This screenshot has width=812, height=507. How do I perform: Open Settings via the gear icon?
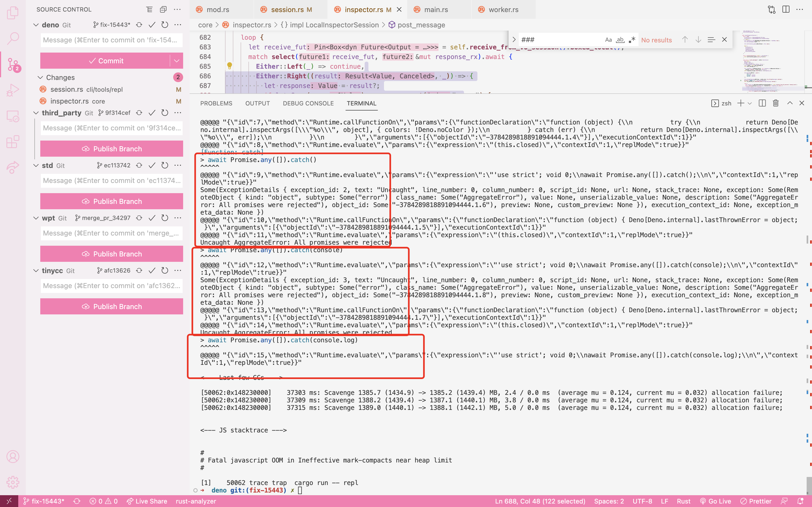point(13,482)
